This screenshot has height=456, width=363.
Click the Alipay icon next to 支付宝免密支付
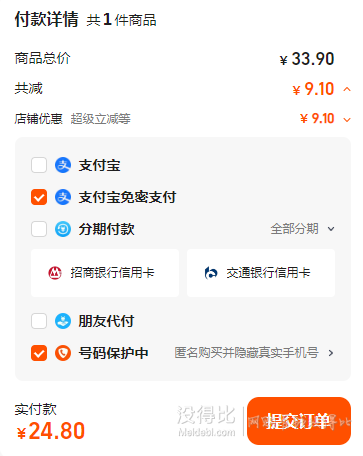click(63, 197)
